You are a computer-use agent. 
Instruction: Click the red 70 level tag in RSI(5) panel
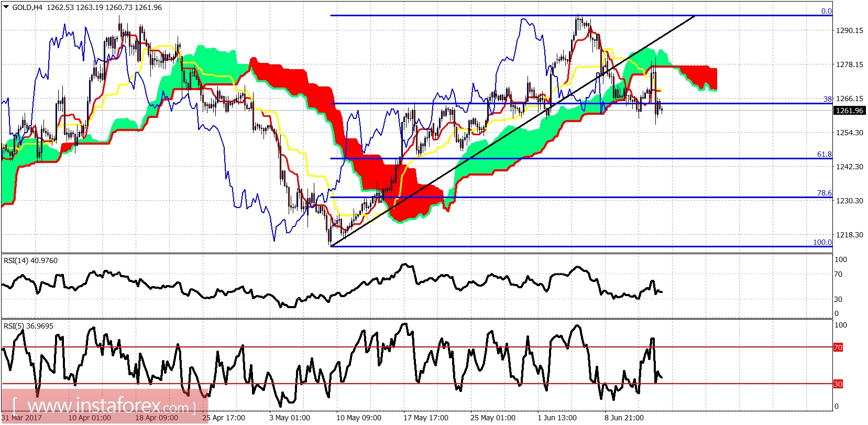[838, 347]
